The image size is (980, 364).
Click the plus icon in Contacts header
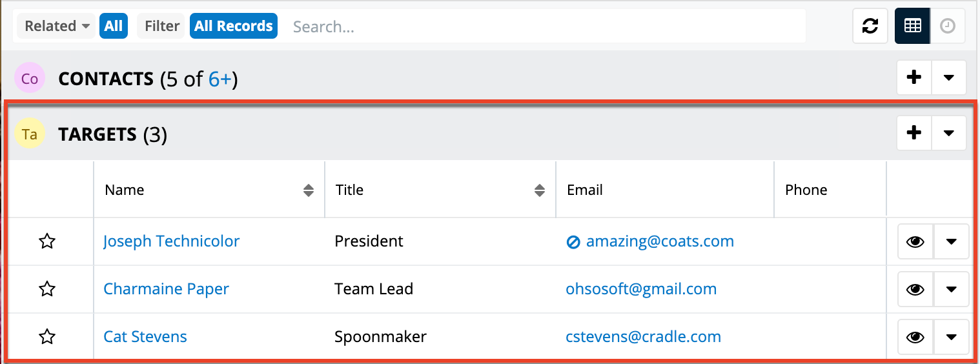(914, 78)
